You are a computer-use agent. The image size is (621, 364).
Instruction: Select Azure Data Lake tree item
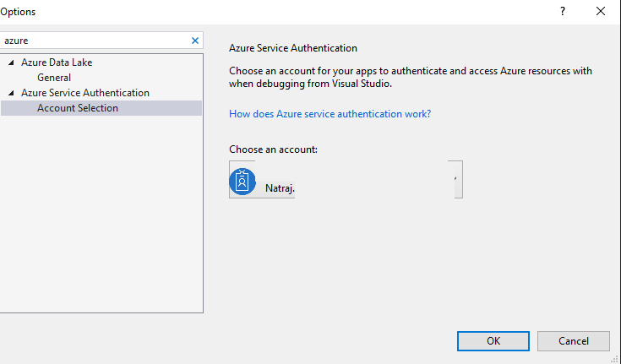pyautogui.click(x=57, y=62)
